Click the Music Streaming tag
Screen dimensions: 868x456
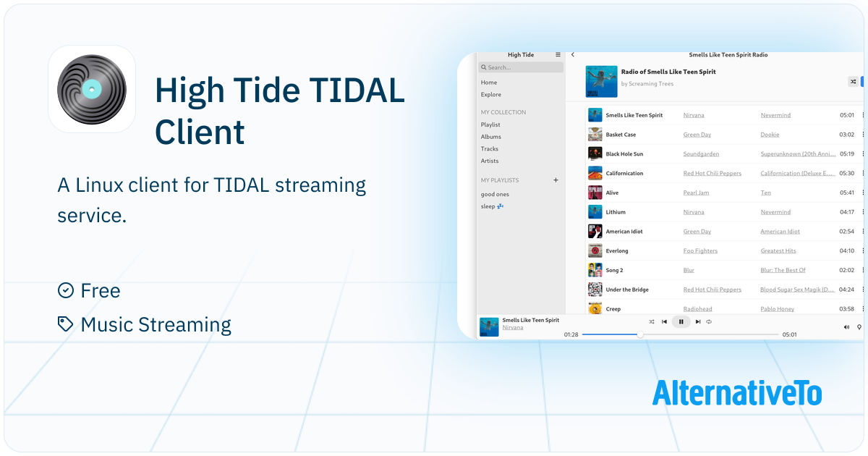coord(145,325)
